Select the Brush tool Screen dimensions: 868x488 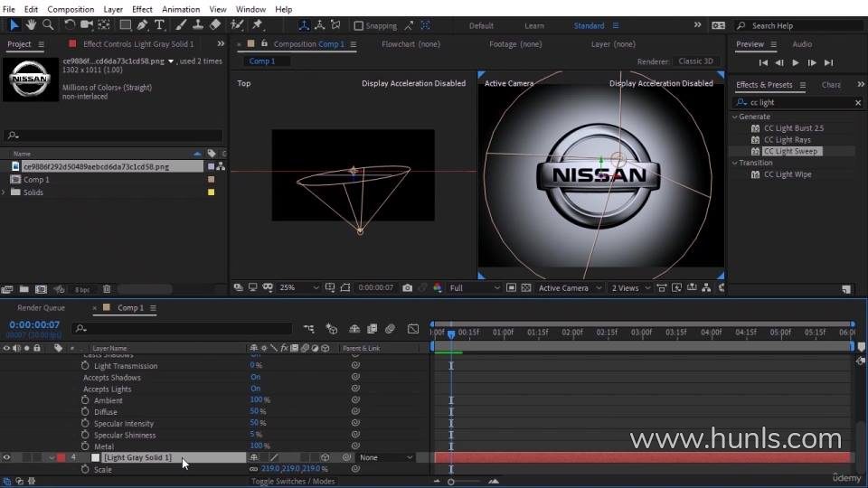(181, 25)
